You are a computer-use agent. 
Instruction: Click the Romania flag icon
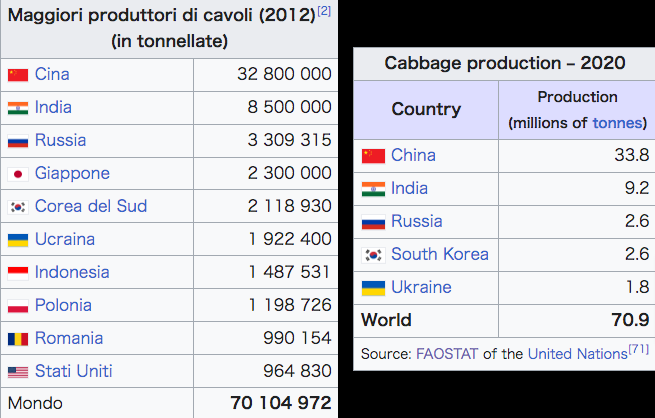pyautogui.click(x=17, y=339)
